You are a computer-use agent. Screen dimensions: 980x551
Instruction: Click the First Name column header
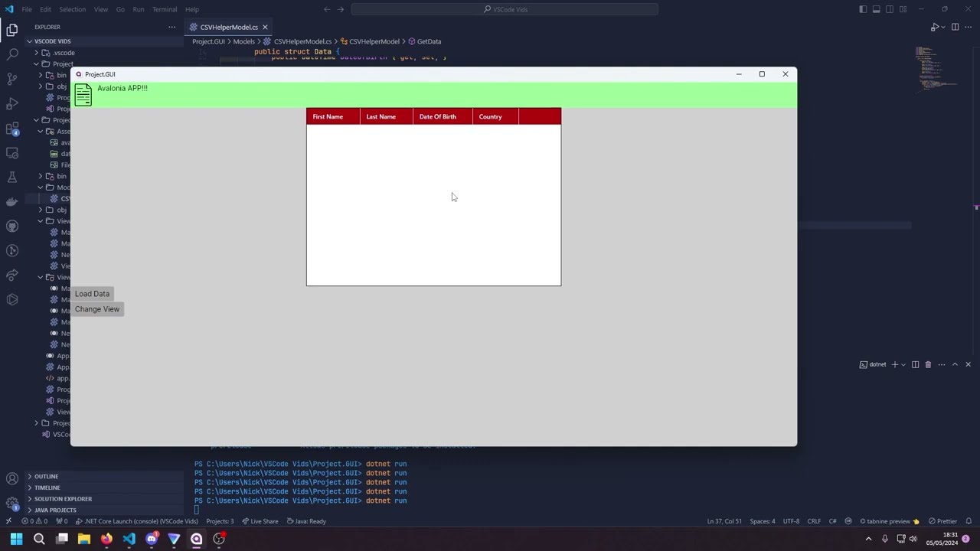(x=333, y=116)
